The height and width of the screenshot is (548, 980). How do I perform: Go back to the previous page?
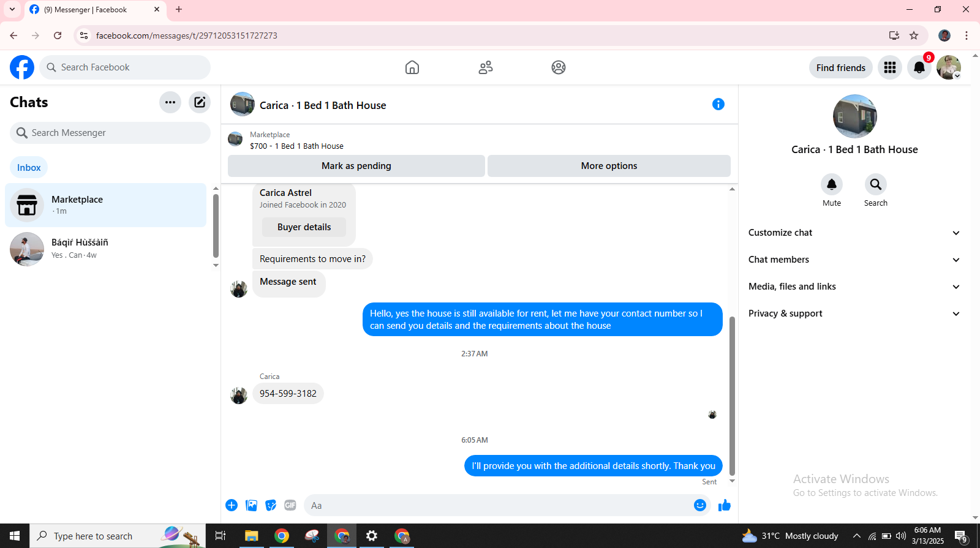coord(13,36)
